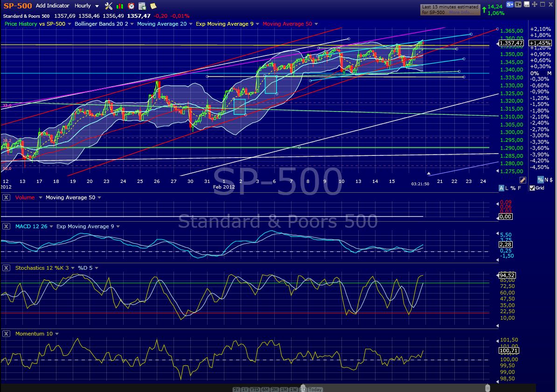557x392 pixels.
Task: Expand the Price History vs SP-500 dropdown
Action: click(69, 24)
